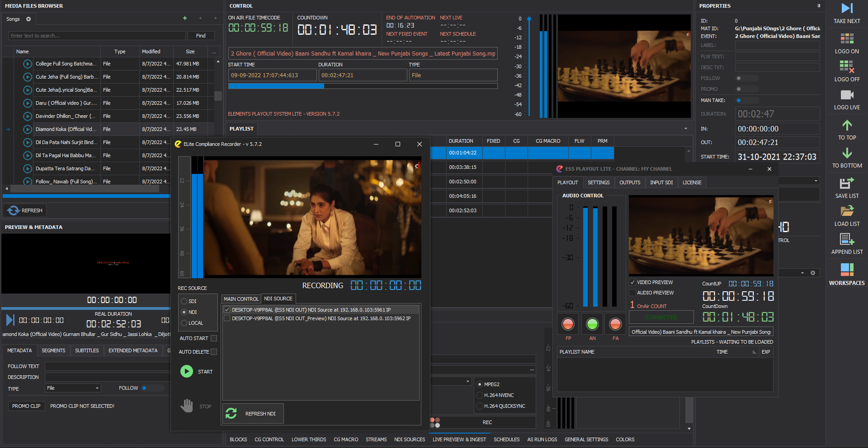Activate LOGO LIVE camera icon

click(x=847, y=94)
